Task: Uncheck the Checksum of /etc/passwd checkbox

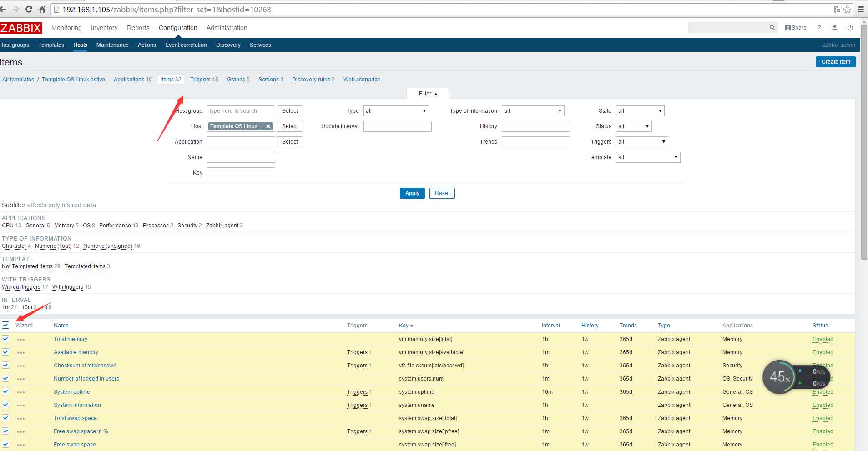Action: tap(5, 365)
